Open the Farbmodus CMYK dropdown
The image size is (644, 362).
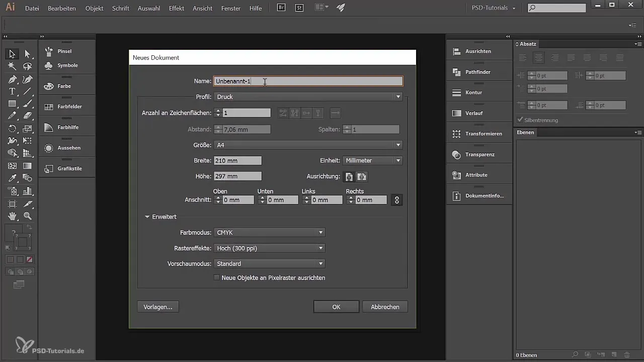tap(270, 233)
